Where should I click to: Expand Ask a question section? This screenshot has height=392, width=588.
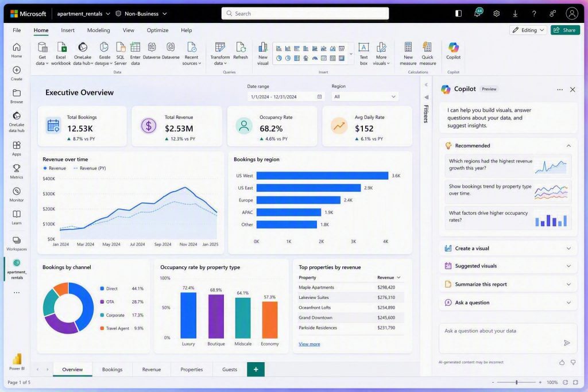click(x=508, y=302)
